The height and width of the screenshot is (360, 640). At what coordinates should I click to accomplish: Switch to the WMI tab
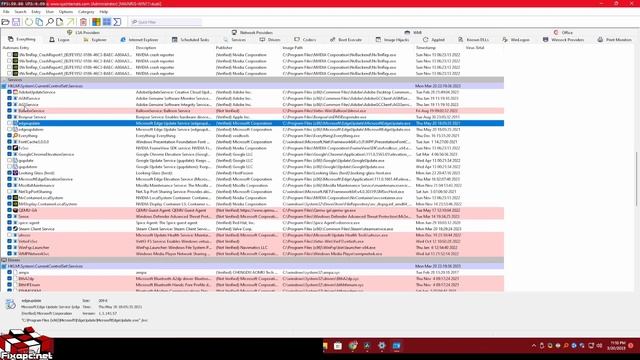tap(413, 32)
